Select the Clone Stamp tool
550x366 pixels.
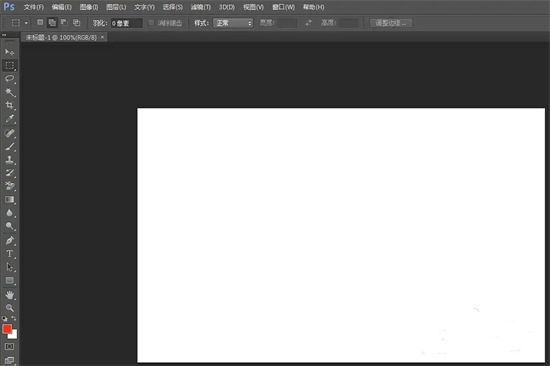coord(9,160)
